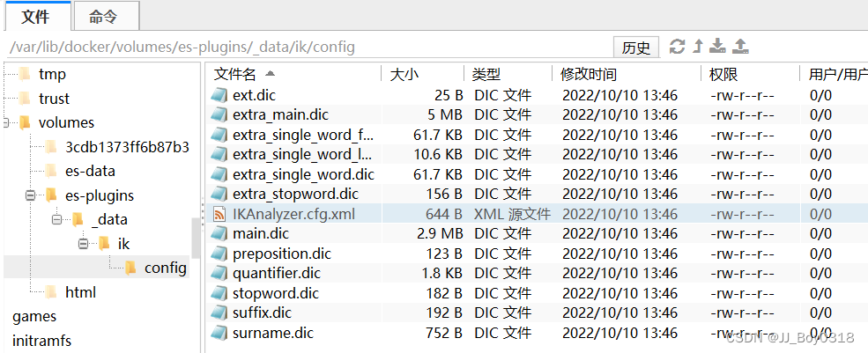The image size is (868, 353).
Task: Select the extra_main.dic file icon
Action: [219, 115]
